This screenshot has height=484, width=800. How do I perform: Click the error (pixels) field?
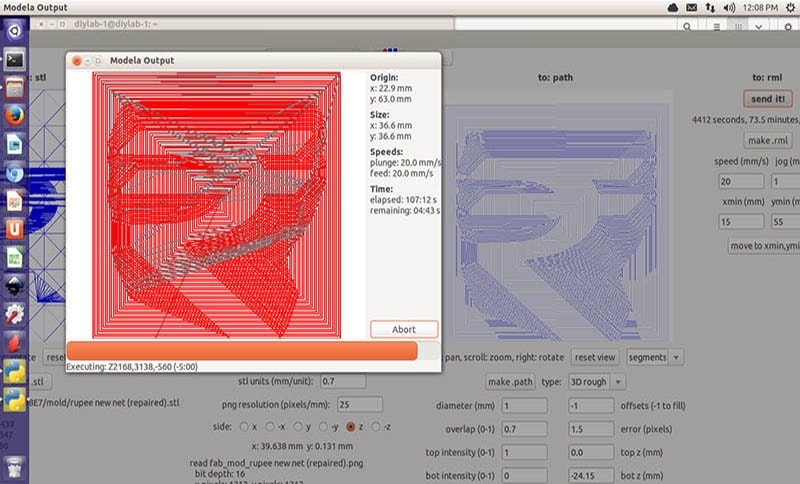(591, 429)
